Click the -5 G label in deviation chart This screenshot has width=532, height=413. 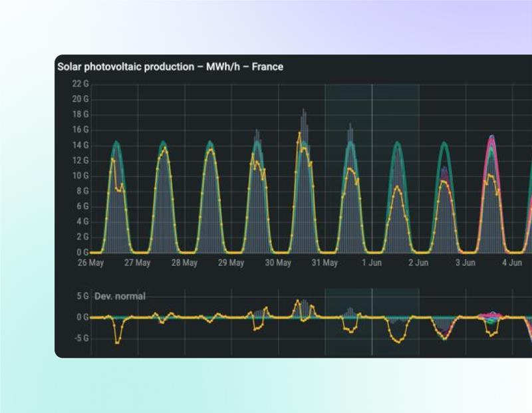[x=80, y=338]
